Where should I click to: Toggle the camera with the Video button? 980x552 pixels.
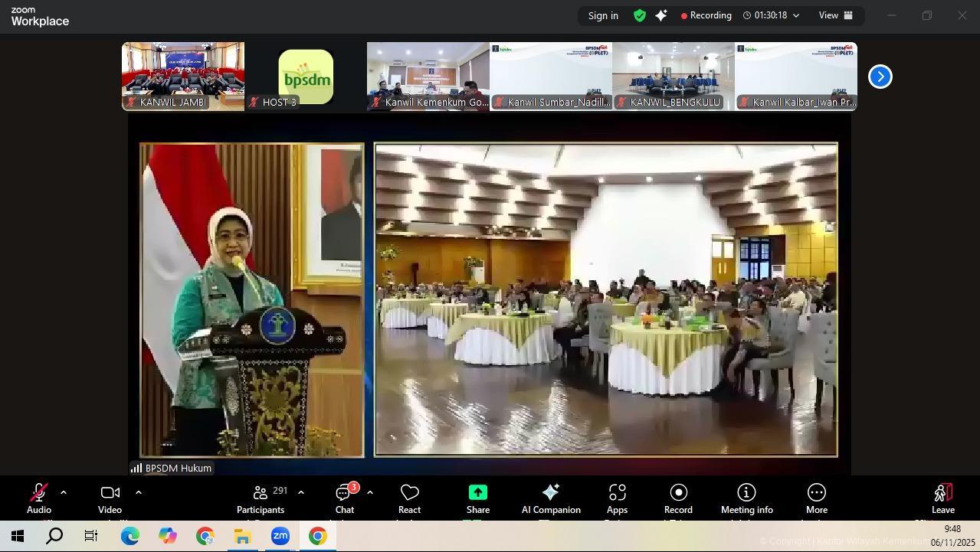pyautogui.click(x=110, y=498)
